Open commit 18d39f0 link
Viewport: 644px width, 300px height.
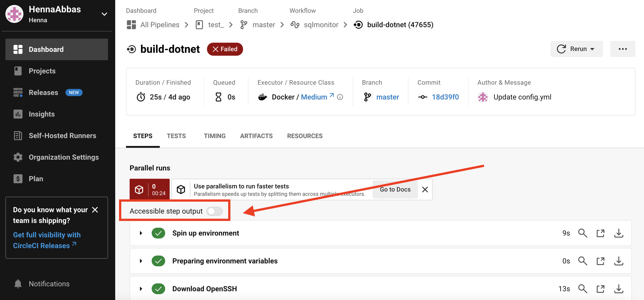click(x=445, y=97)
